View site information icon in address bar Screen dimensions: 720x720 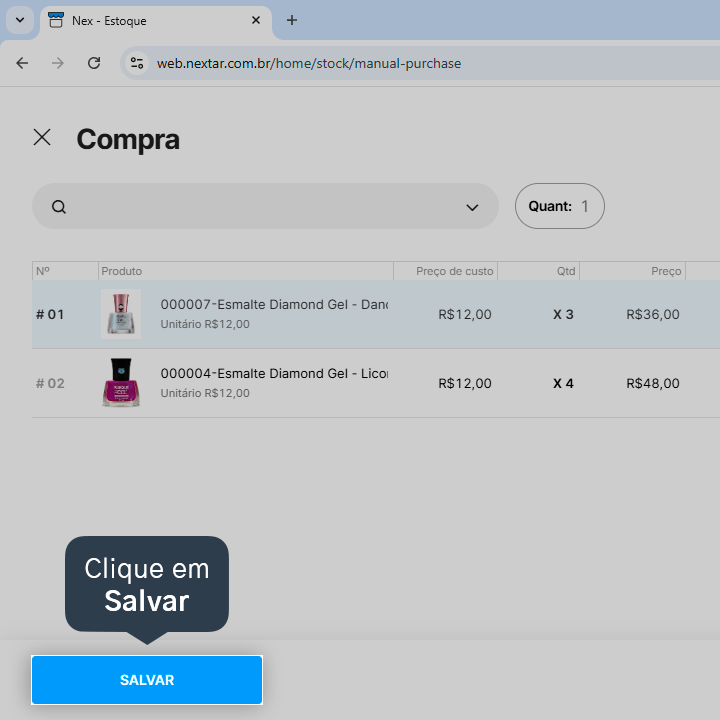pyautogui.click(x=137, y=63)
